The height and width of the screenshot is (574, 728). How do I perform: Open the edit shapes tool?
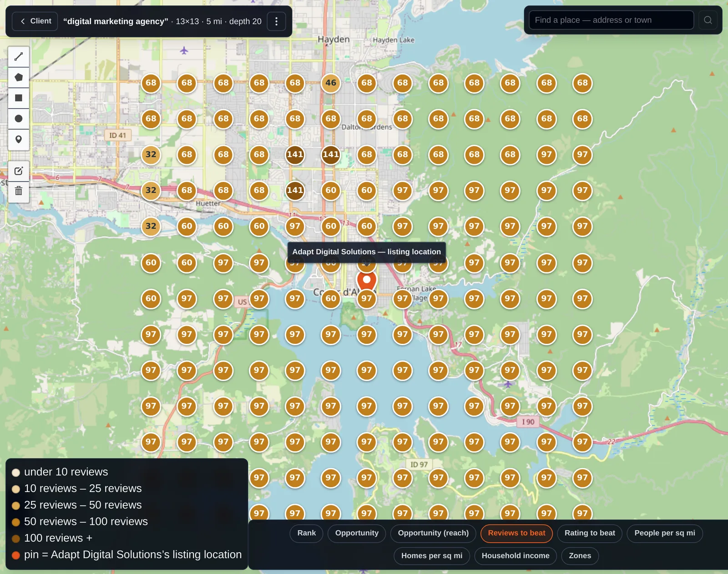click(19, 171)
